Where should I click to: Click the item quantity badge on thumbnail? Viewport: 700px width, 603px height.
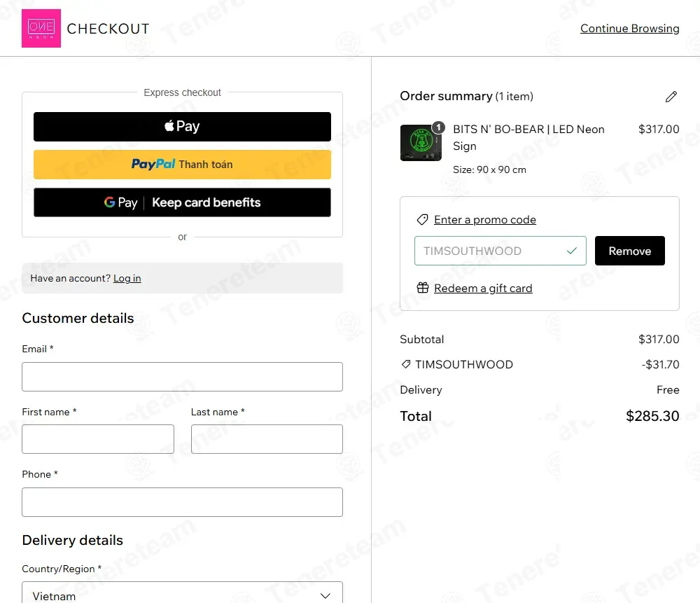click(438, 127)
